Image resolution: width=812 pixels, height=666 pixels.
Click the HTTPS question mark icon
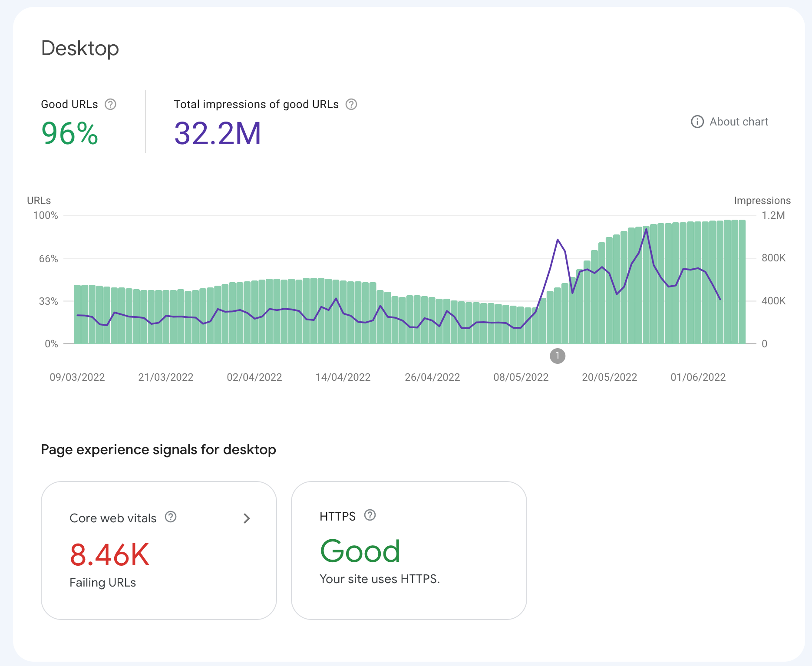370,515
